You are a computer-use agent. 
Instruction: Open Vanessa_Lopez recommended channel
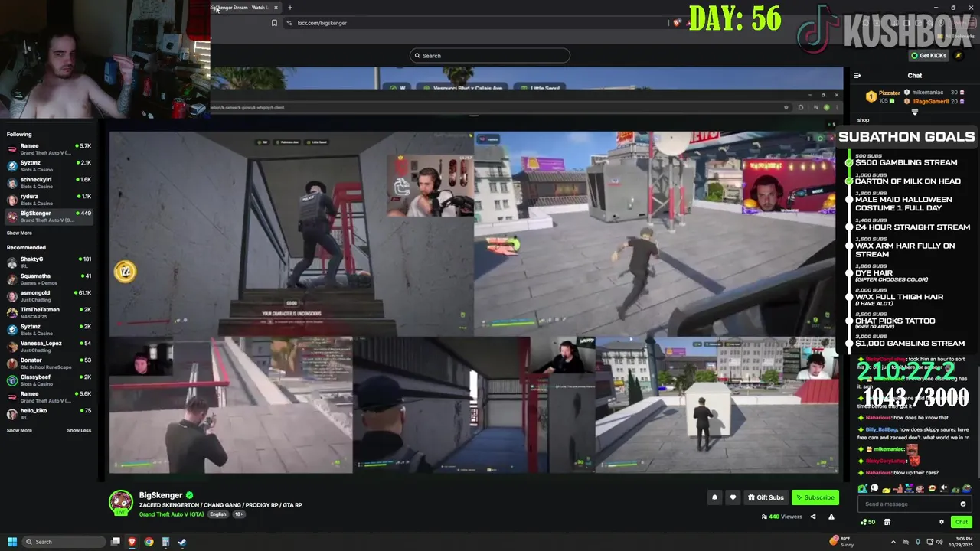[x=47, y=346]
